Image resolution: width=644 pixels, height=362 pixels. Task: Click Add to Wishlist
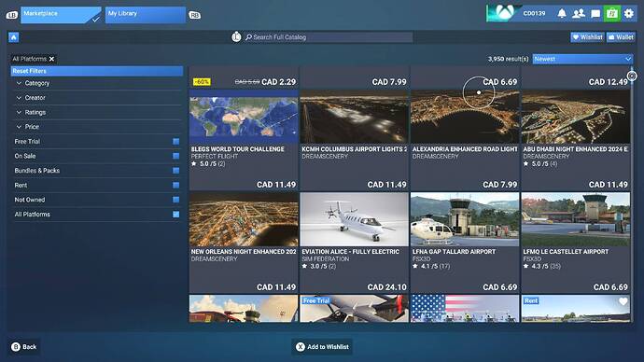pyautogui.click(x=322, y=347)
